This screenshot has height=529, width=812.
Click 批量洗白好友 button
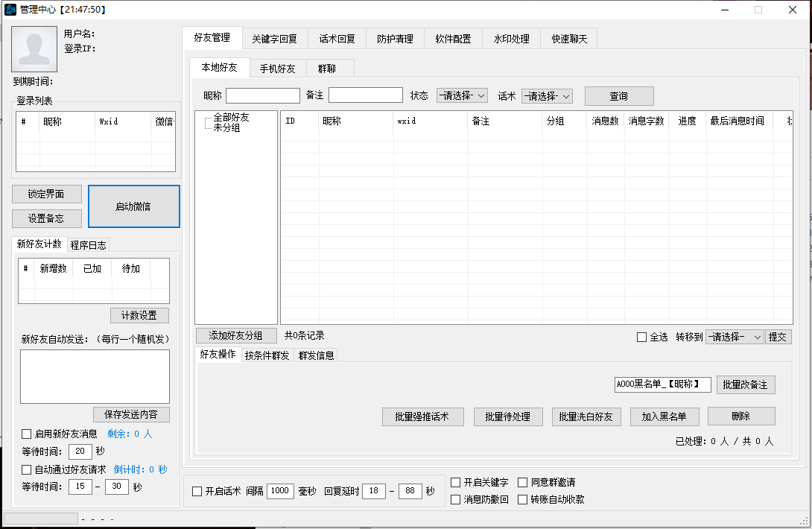tap(586, 416)
